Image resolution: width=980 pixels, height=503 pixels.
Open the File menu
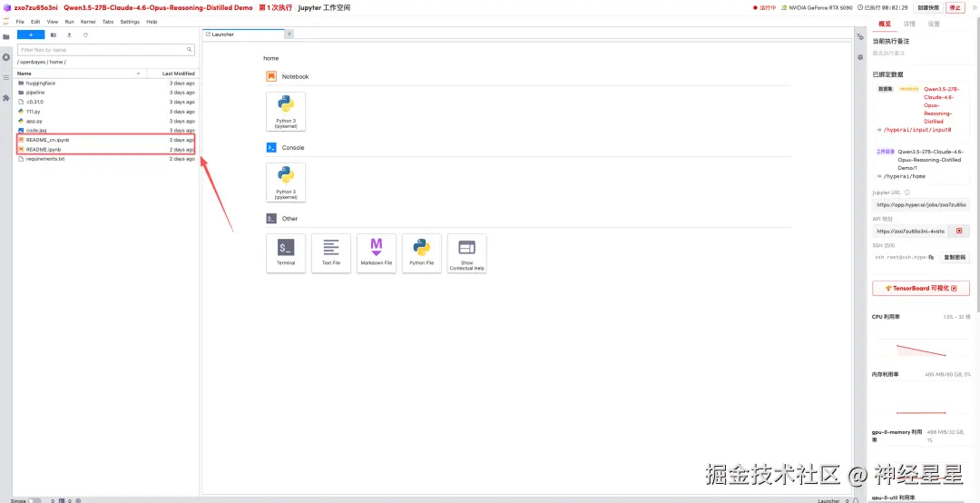pyautogui.click(x=20, y=21)
